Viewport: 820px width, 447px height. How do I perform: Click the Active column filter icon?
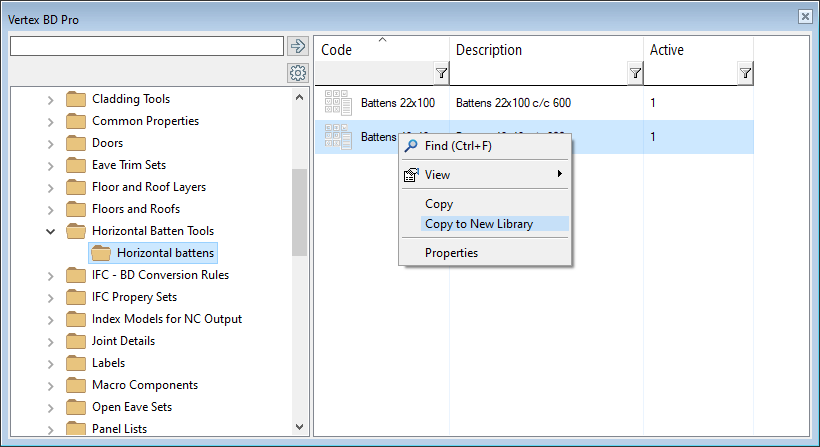[x=745, y=73]
